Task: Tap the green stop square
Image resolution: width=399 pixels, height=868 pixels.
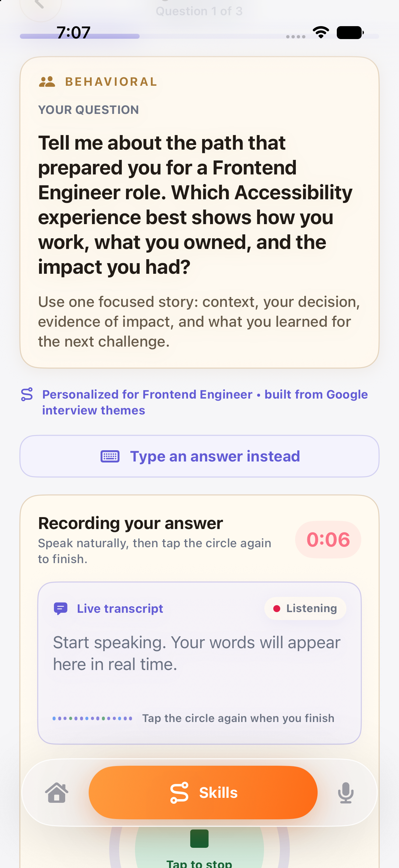Action: (x=199, y=838)
